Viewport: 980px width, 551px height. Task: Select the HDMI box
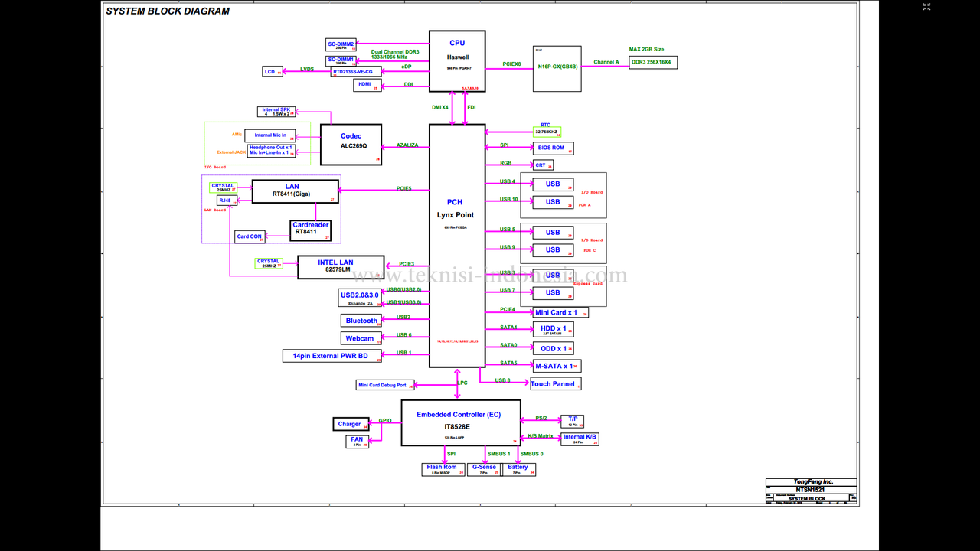coord(367,85)
